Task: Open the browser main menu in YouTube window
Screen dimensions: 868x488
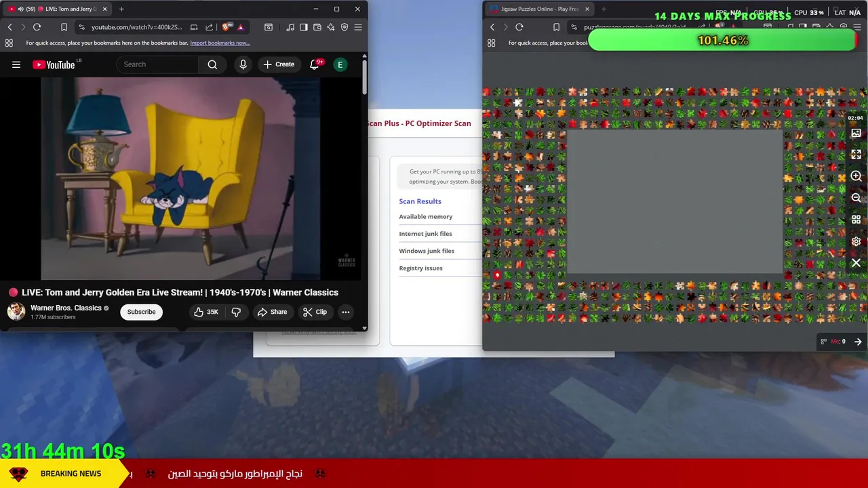Action: [358, 27]
